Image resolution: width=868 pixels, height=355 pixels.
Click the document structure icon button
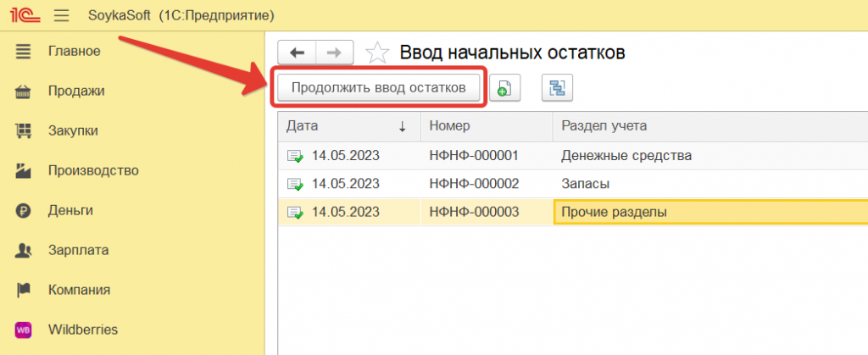pos(558,88)
